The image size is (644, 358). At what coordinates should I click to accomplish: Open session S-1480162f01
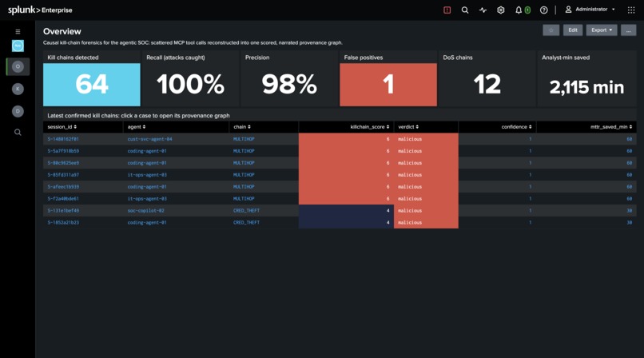click(x=63, y=139)
